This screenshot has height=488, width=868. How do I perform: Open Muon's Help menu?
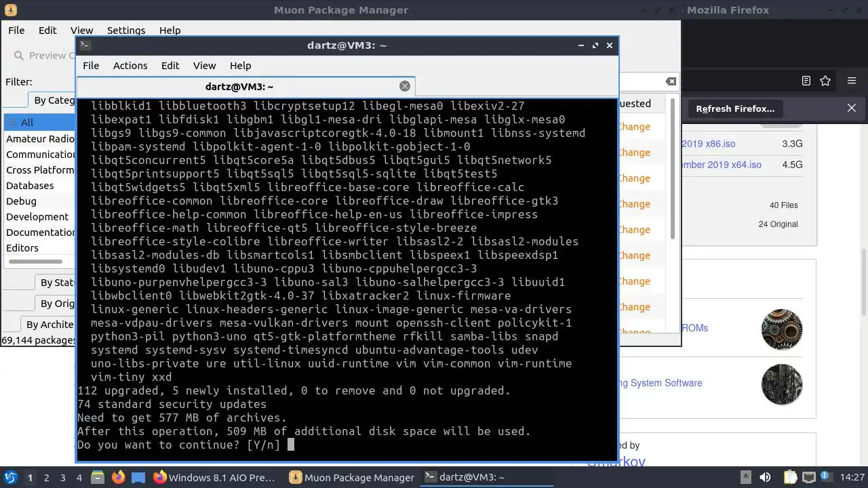tap(170, 30)
